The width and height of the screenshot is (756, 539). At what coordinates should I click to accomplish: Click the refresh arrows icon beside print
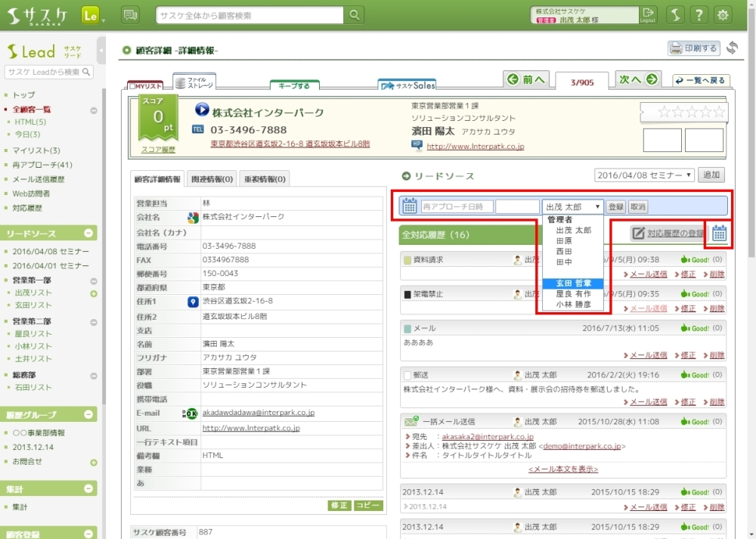(x=732, y=48)
